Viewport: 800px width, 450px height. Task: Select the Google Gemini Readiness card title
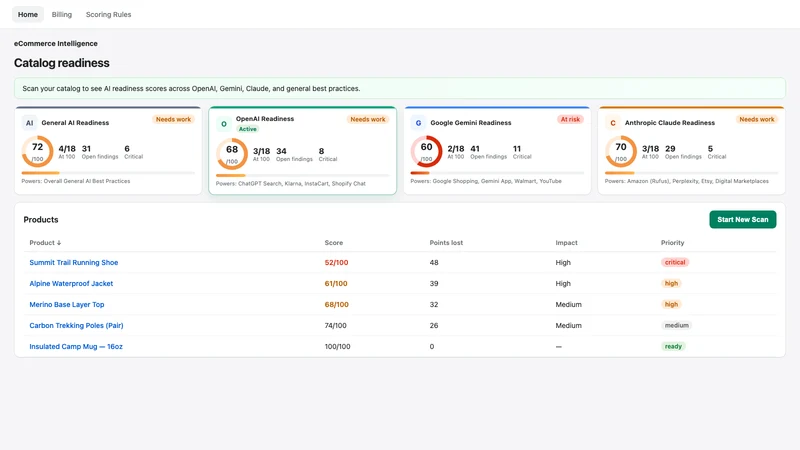(x=470, y=122)
